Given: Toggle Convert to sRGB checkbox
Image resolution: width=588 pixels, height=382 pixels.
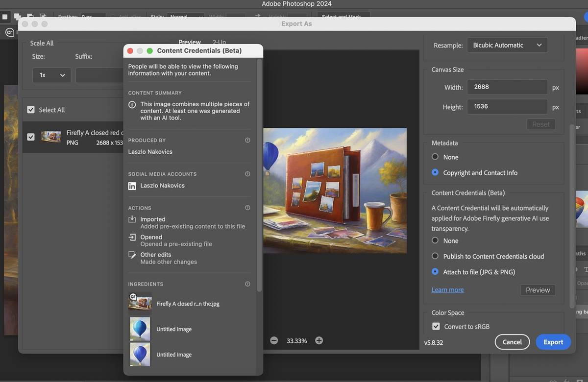Looking at the screenshot, I should [x=436, y=326].
